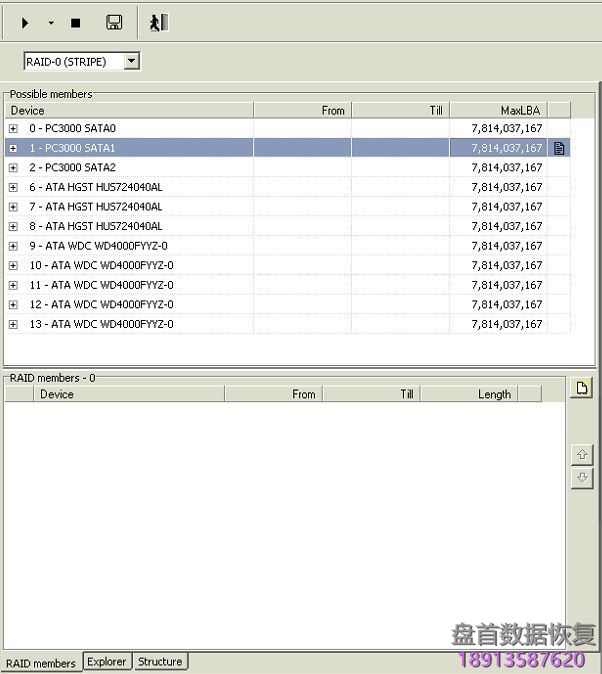This screenshot has height=674, width=602.
Task: Select the 9 - ATA WDC WD4000FYYZ-0 row
Action: click(x=98, y=246)
